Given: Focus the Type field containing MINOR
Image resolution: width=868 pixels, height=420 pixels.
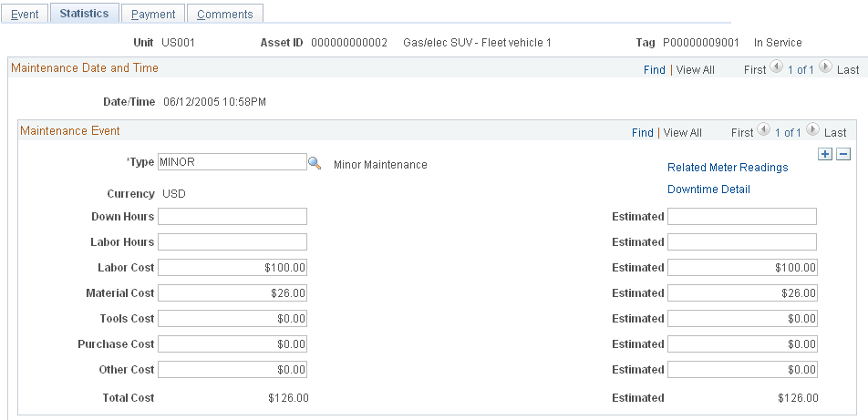Looking at the screenshot, I should 232,161.
